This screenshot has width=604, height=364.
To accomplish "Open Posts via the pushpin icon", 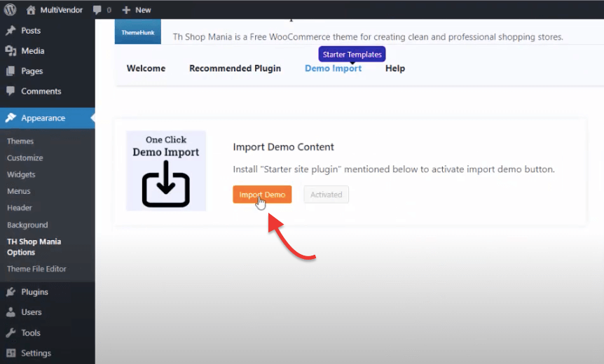I will click(11, 31).
